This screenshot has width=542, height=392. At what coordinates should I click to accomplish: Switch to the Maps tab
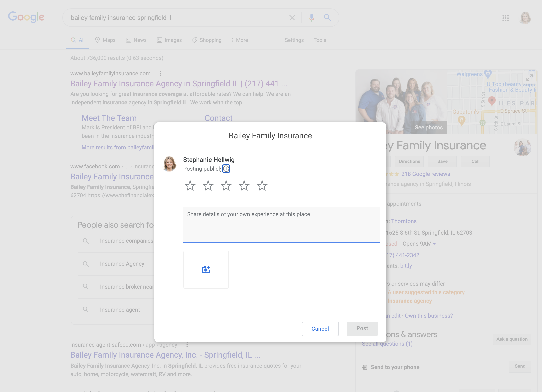click(105, 40)
